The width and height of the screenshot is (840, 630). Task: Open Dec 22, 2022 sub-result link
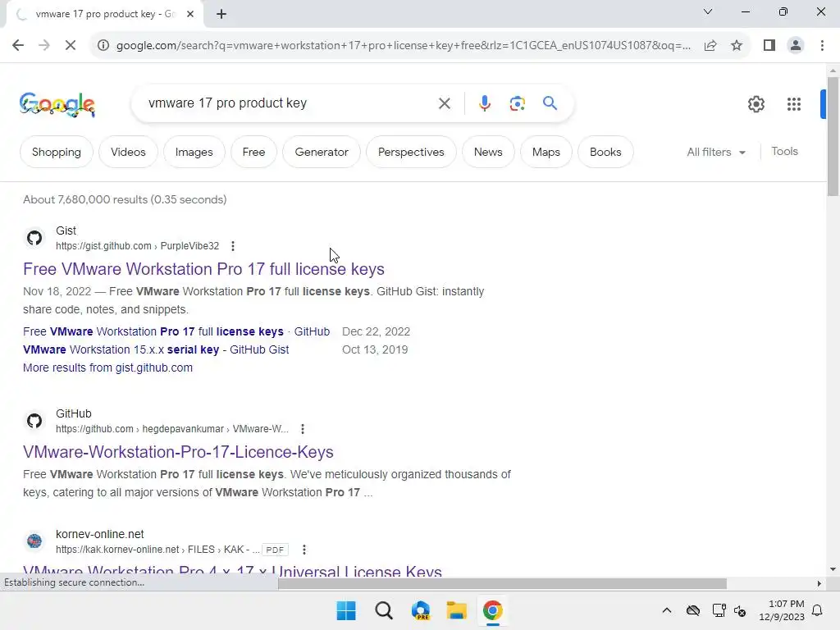[176, 331]
